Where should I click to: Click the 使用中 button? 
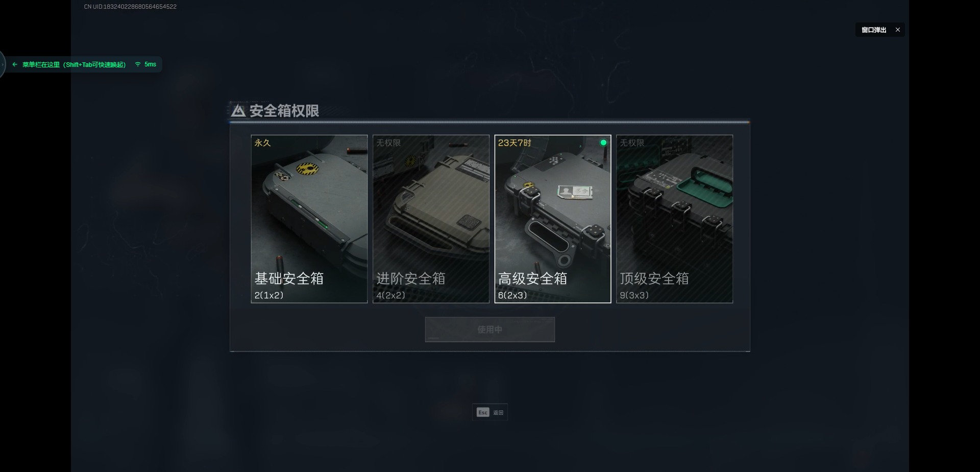click(490, 329)
